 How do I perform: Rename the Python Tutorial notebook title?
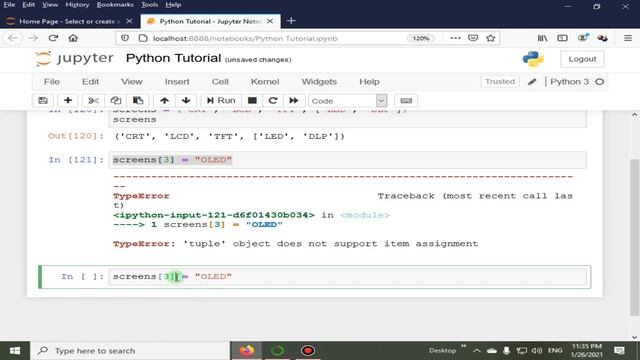pyautogui.click(x=173, y=58)
